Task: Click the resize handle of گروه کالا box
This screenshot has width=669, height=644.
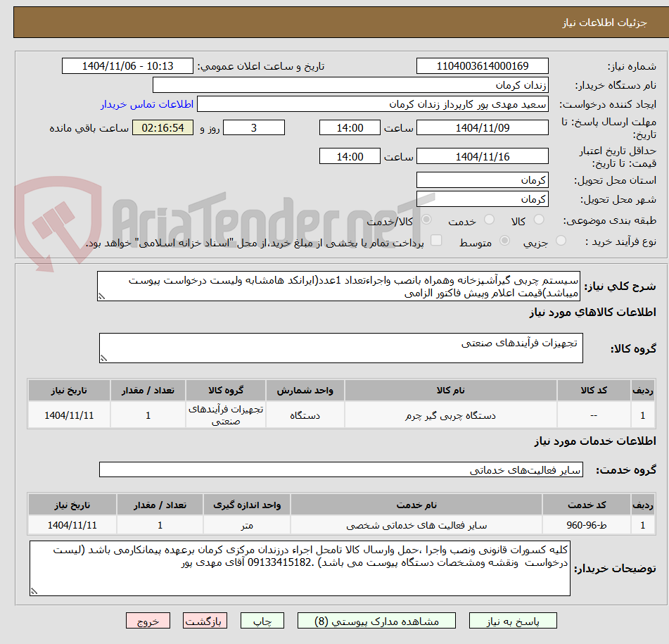Action: (x=103, y=358)
